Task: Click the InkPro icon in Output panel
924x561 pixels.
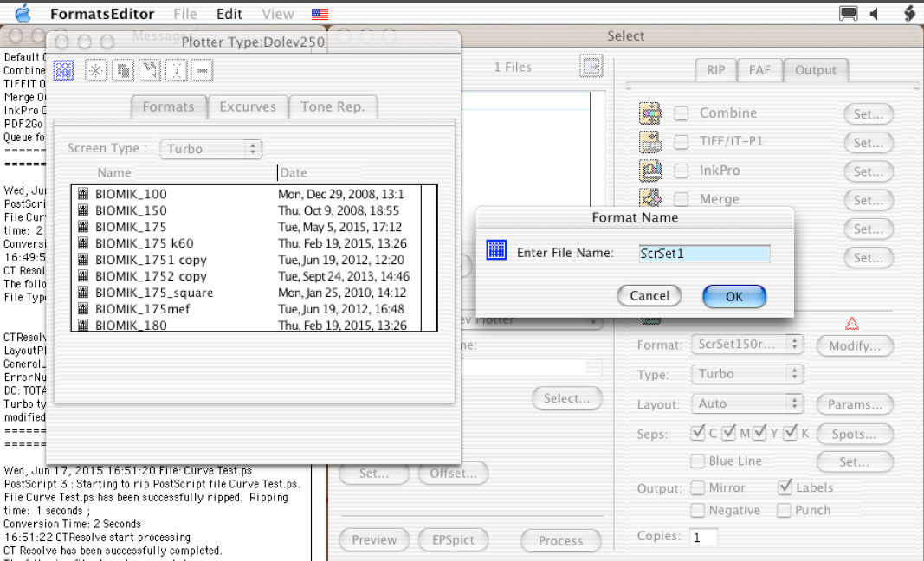Action: [x=650, y=171]
